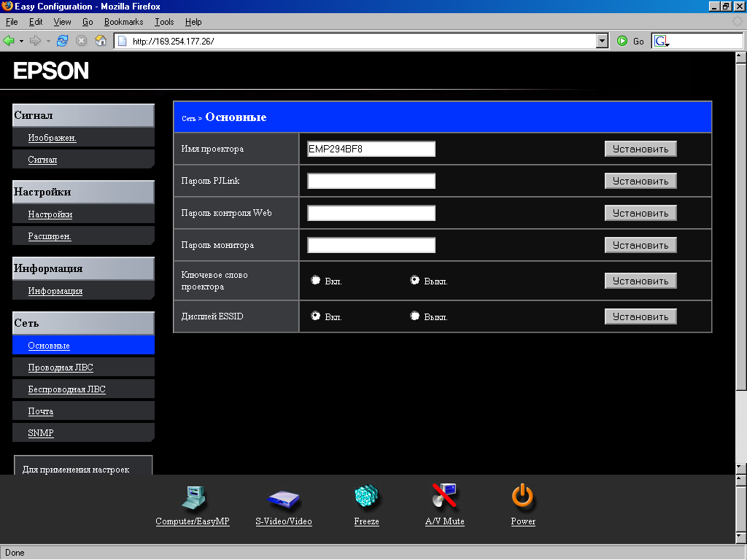This screenshot has height=560, width=747.
Task: Click the Имя проектора input field
Action: 371,149
